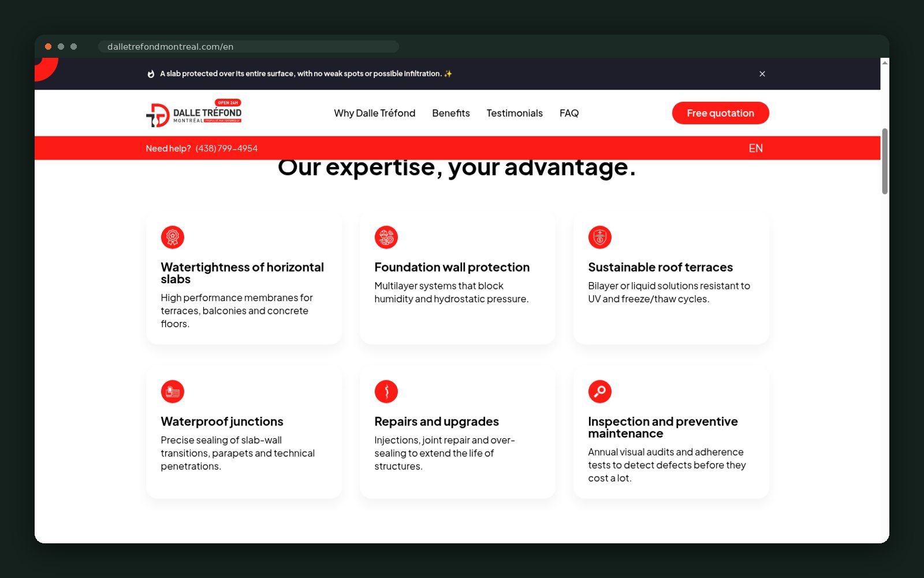Click 'Injections, joint repair' description text
924x578 pixels.
445,453
